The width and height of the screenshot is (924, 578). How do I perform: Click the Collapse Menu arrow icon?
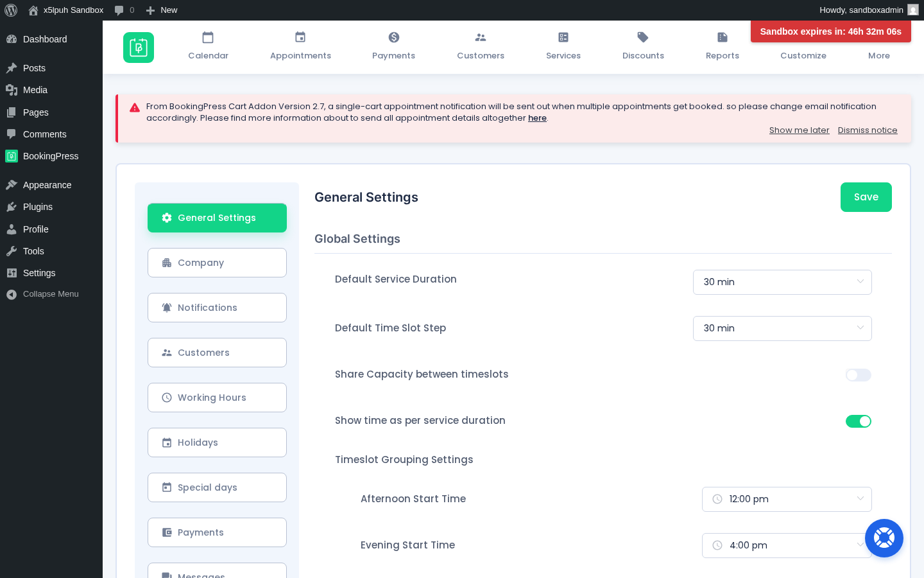click(x=12, y=294)
